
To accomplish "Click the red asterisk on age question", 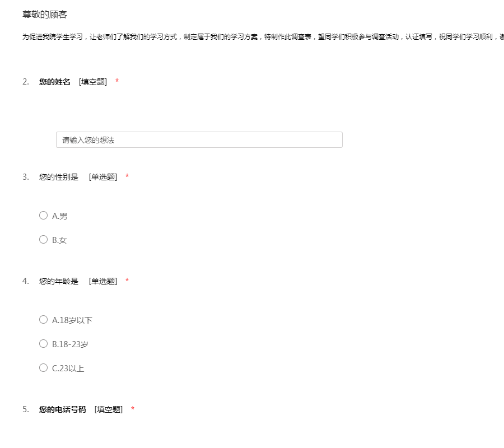I will (127, 281).
